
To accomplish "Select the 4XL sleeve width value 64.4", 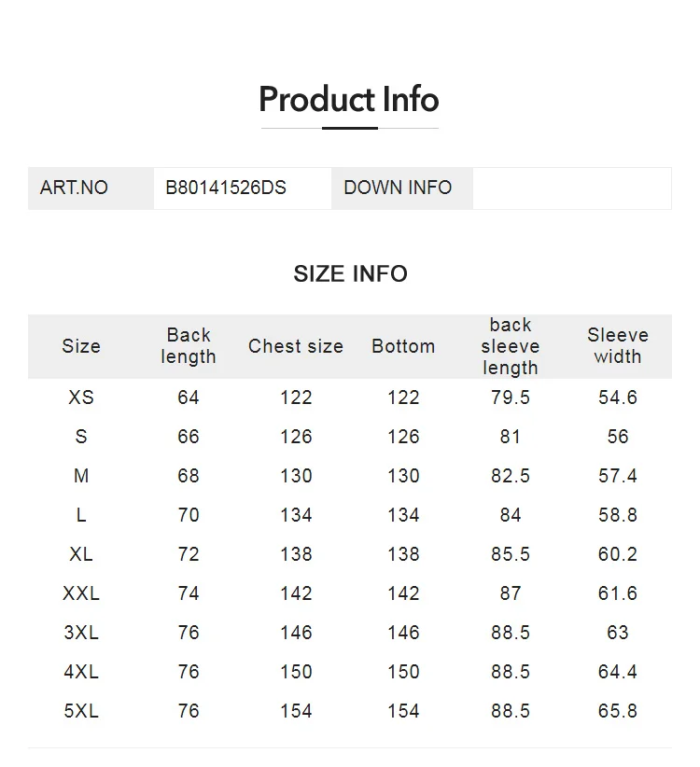I will pyautogui.click(x=618, y=672).
